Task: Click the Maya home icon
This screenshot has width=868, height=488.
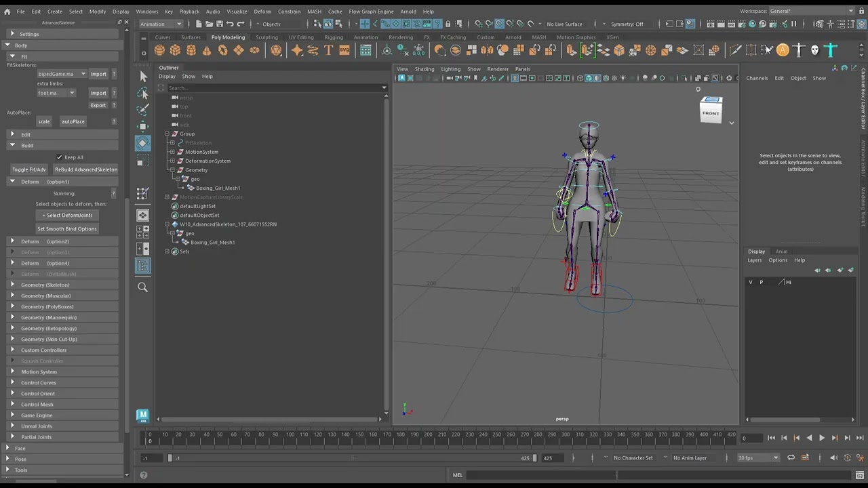Action: pyautogui.click(x=7, y=12)
